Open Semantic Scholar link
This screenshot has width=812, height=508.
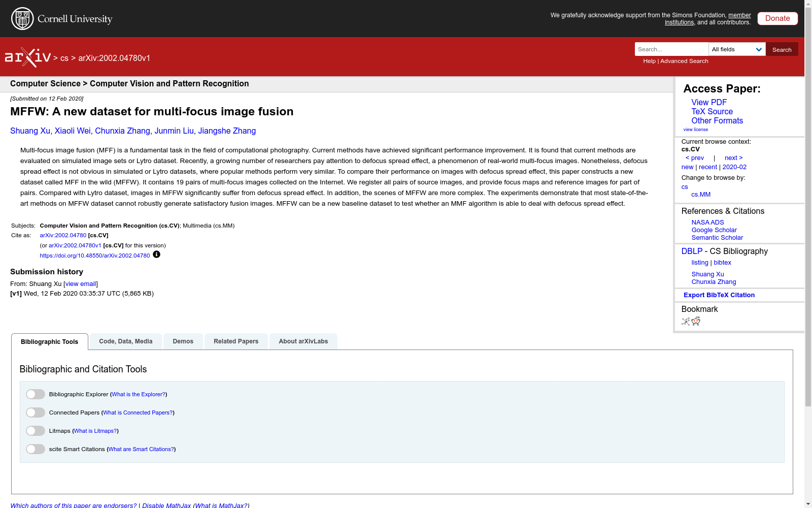coord(717,238)
